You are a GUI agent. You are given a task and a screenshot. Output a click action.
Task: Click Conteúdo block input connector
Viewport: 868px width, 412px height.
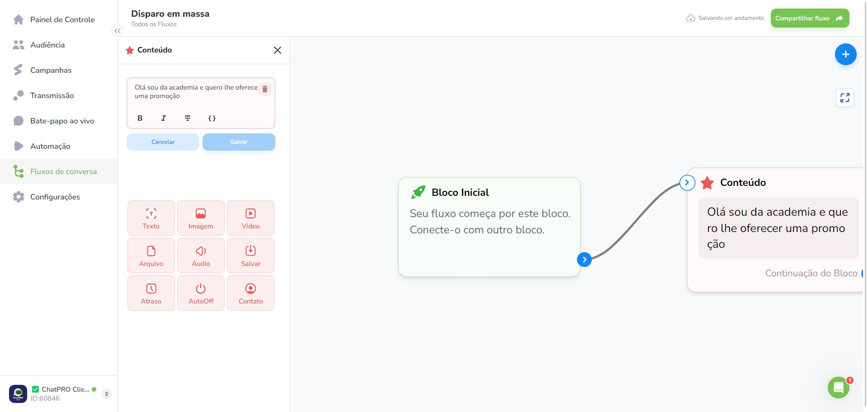click(x=687, y=183)
